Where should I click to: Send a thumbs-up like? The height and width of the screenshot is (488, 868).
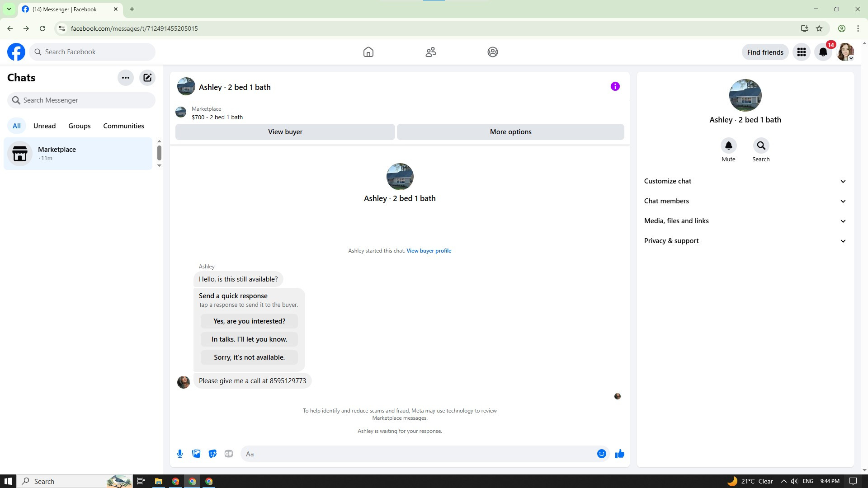(x=619, y=454)
